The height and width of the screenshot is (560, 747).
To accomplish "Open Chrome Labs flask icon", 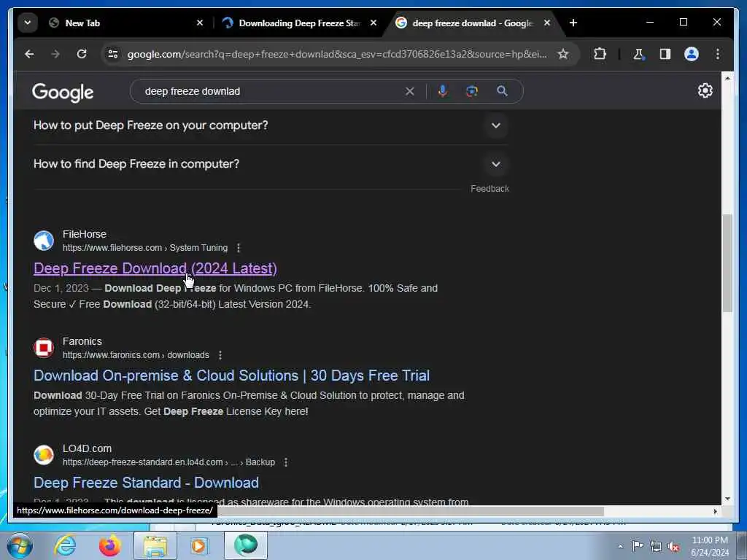I will click(x=638, y=54).
